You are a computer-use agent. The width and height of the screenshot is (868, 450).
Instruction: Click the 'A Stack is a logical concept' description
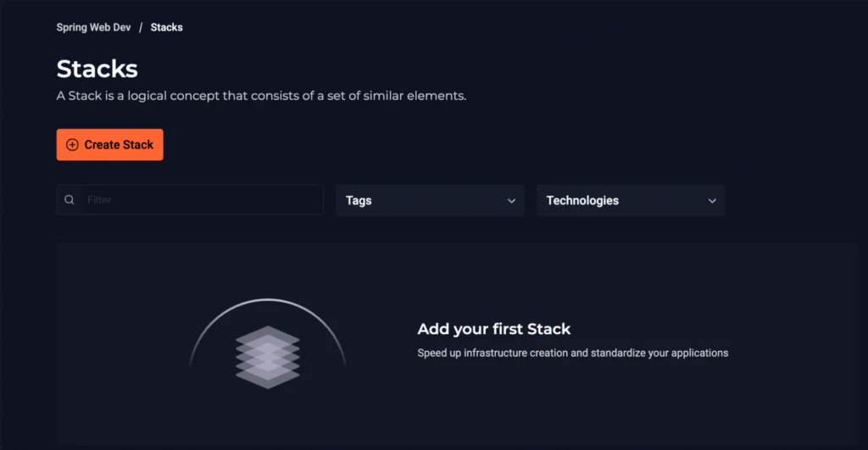click(261, 96)
